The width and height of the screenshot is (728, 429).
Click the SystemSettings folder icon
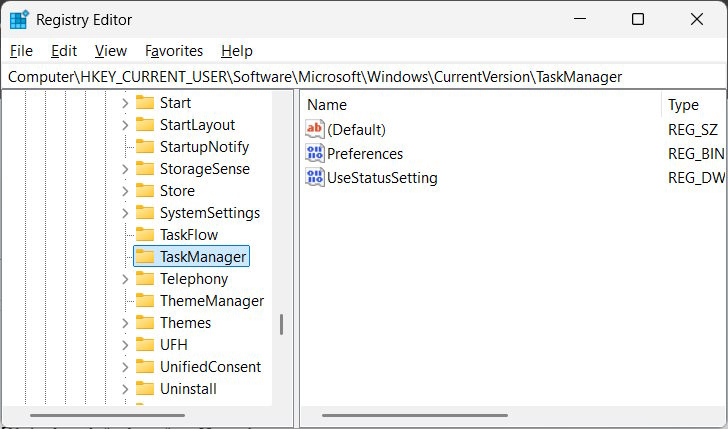[x=145, y=213]
